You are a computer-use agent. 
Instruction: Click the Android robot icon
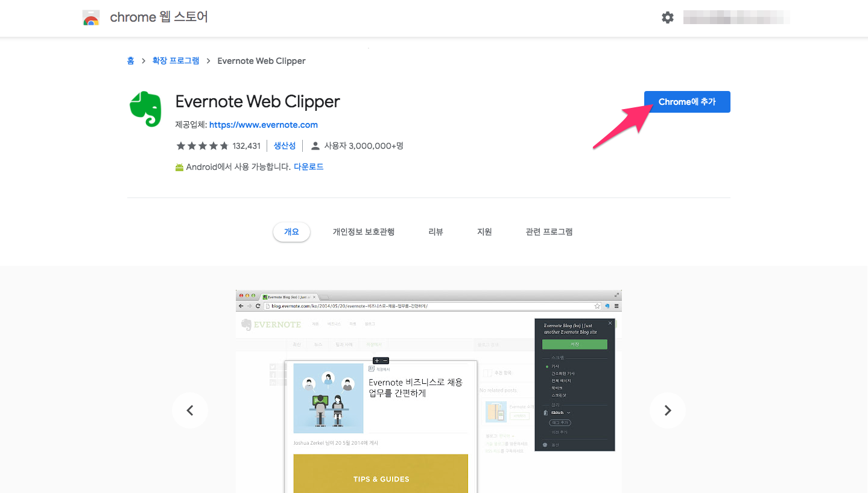point(179,167)
